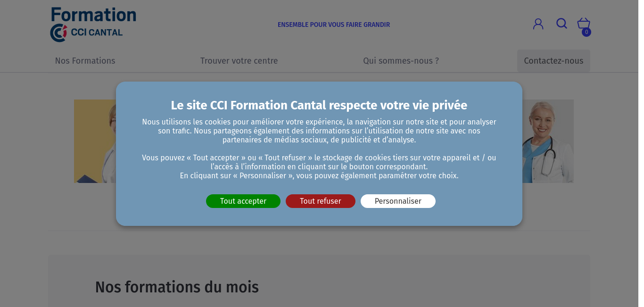644x307 pixels.
Task: Click the "Ensemble pour vous faire grandir" tagline
Action: [334, 25]
